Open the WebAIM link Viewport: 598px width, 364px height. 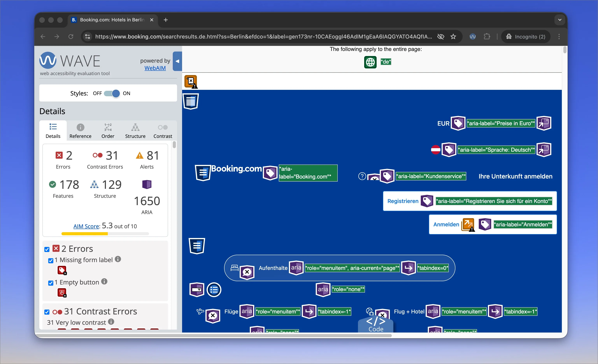[155, 68]
